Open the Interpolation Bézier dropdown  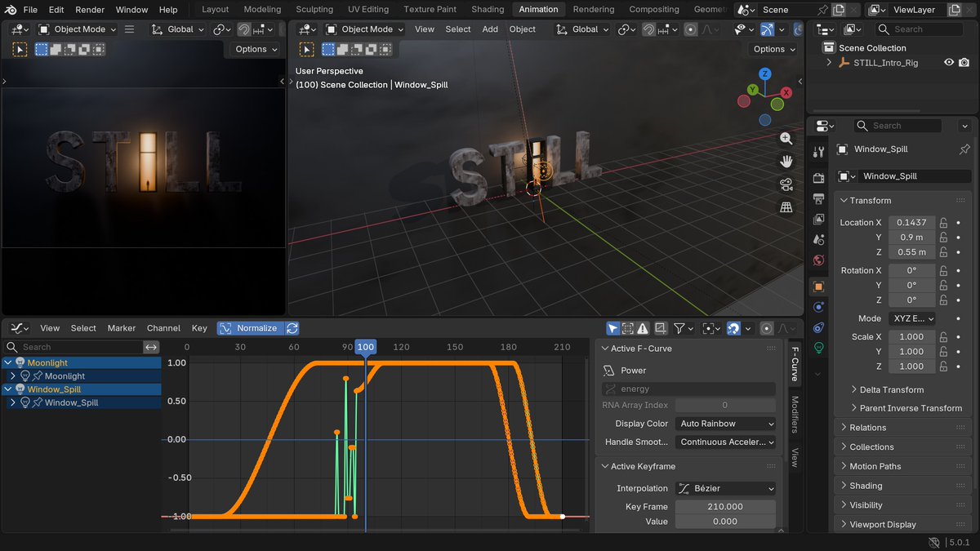tap(725, 488)
